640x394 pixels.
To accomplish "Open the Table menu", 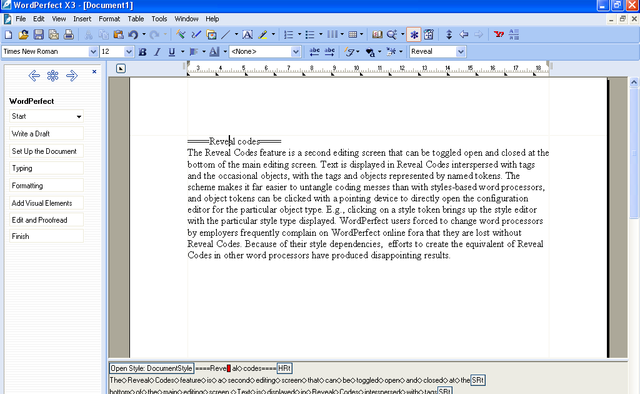I will click(x=136, y=19).
